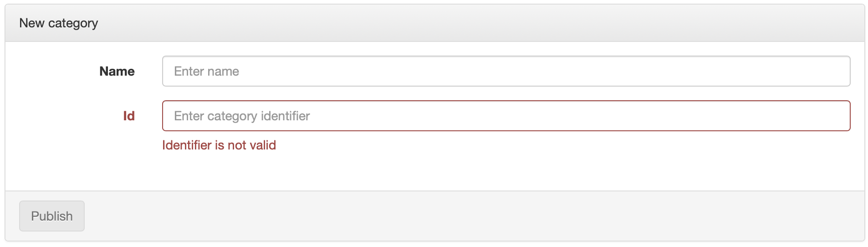Viewport: 868px width, 247px height.
Task: Place cursor in the category identifier field
Action: [506, 116]
